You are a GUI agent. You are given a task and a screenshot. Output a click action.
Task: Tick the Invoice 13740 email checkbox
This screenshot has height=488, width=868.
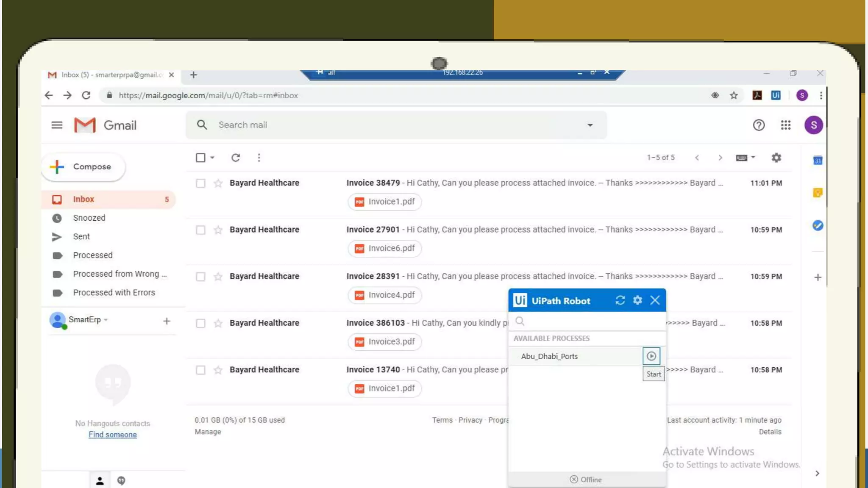click(x=200, y=370)
